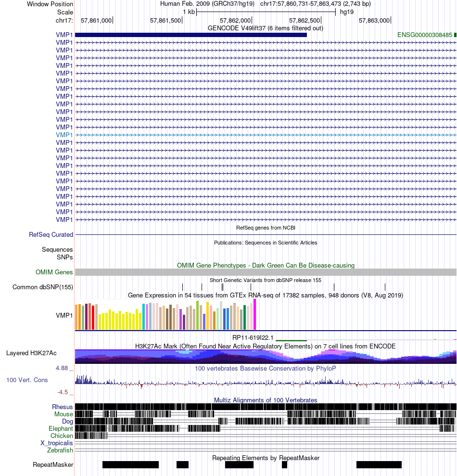Screen dimensions: 457x476
Task: Click the H3K27Ac Mark ENCODE track title
Action: pyautogui.click(x=266, y=347)
